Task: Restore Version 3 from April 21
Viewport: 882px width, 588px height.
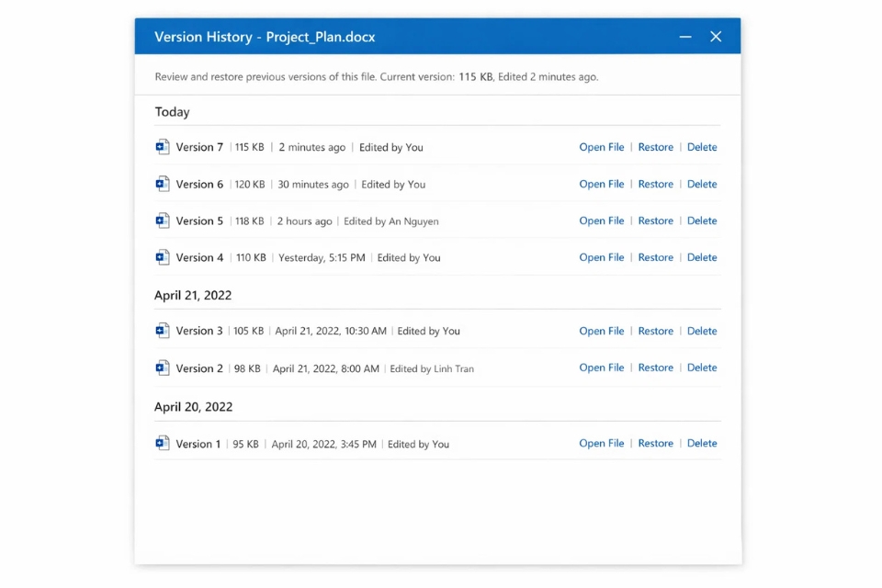Action: pos(655,330)
